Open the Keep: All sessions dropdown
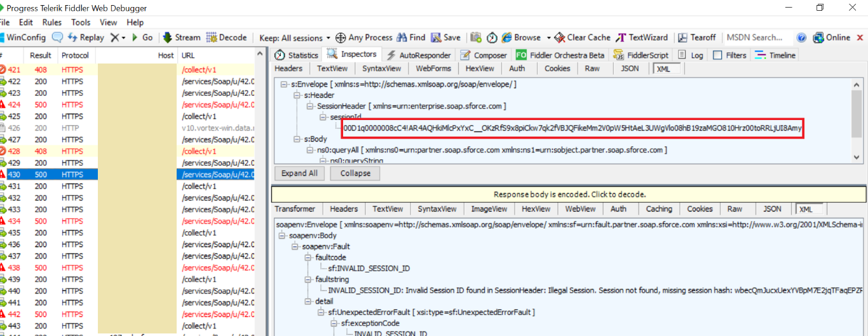Image resolution: width=868 pixels, height=336 pixels. 295,37
